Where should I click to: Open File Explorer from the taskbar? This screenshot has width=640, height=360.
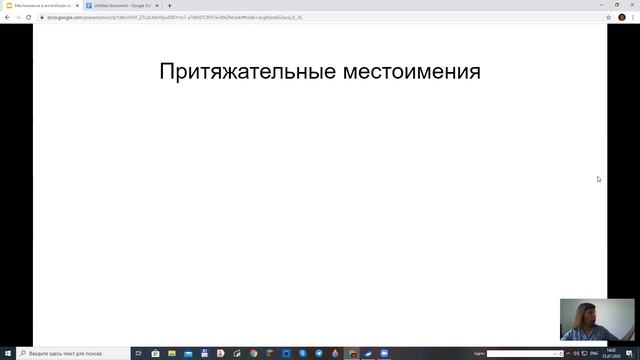pyautogui.click(x=172, y=353)
